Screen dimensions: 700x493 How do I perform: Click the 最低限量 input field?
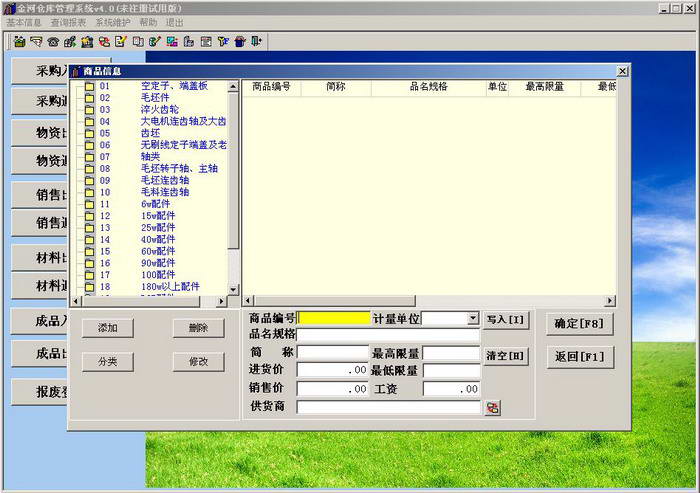(452, 371)
